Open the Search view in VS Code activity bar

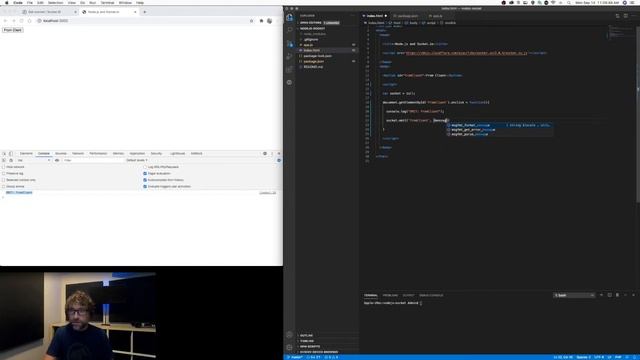289,30
